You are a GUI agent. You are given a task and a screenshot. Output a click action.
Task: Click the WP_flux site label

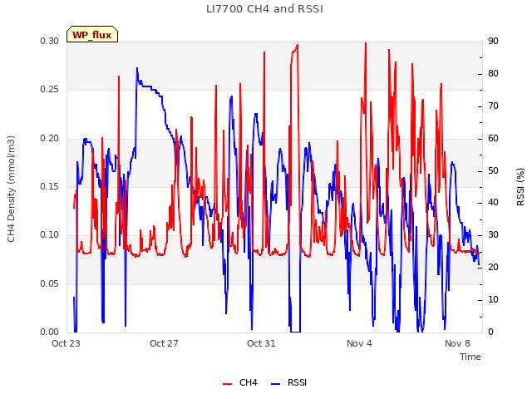coord(92,35)
